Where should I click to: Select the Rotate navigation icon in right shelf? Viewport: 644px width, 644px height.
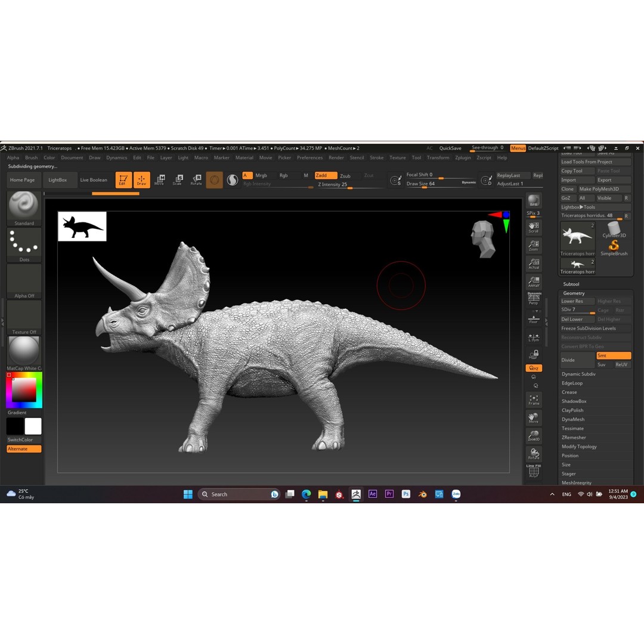[534, 454]
